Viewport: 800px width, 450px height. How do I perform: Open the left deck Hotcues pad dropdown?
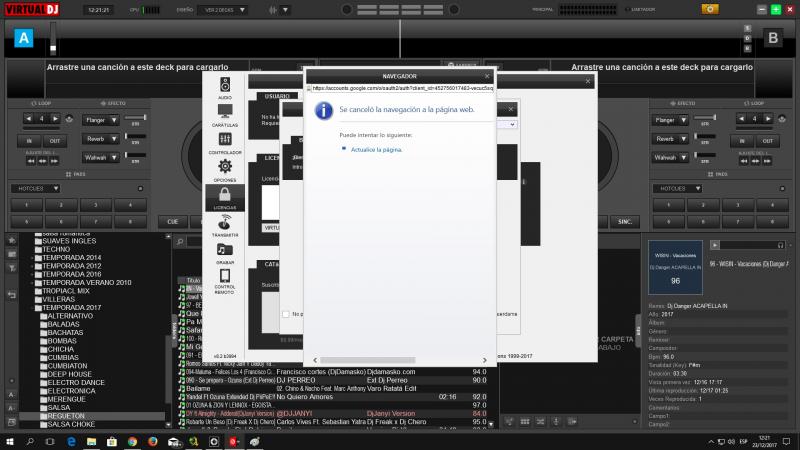tap(35, 188)
